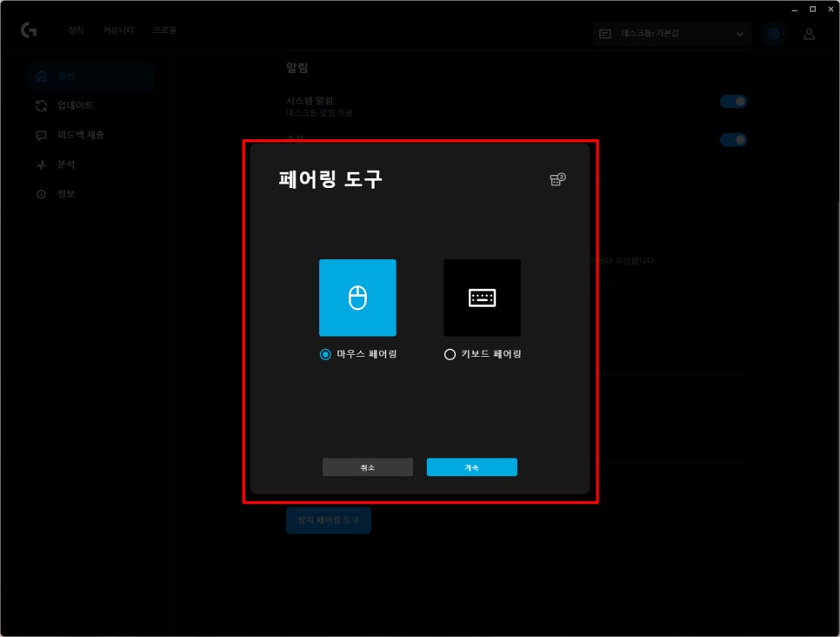Click the Logitech G logo
Image resolution: width=840 pixels, height=637 pixels.
point(29,30)
